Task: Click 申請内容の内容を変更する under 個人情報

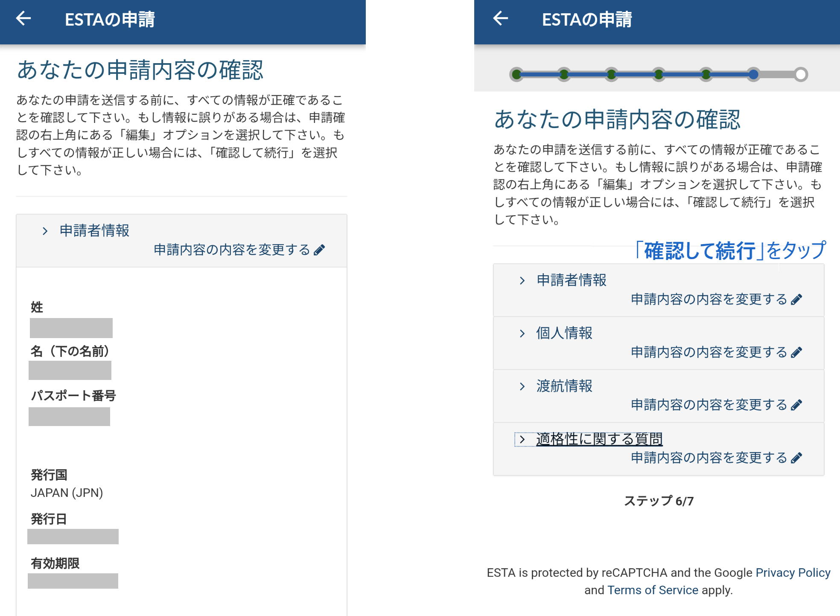Action: (709, 352)
